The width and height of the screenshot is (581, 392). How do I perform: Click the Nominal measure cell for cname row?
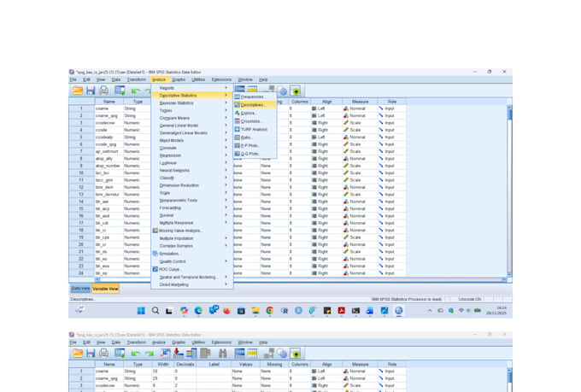(x=360, y=108)
